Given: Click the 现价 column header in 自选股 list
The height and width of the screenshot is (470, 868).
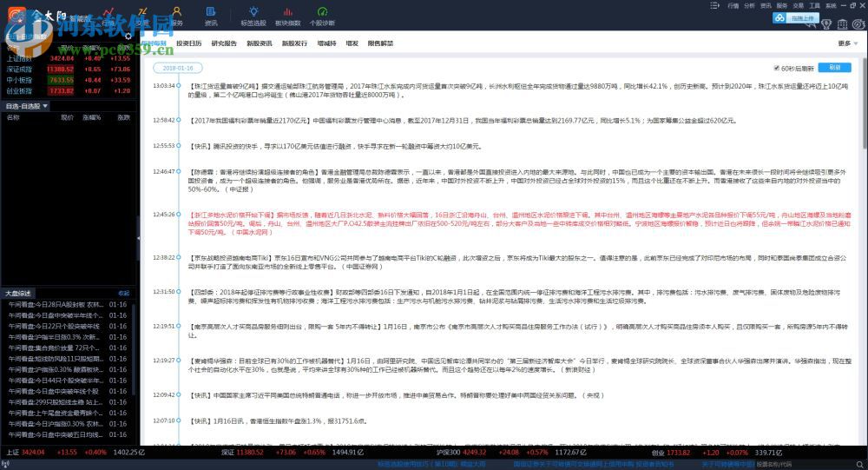Looking at the screenshot, I should (x=67, y=117).
